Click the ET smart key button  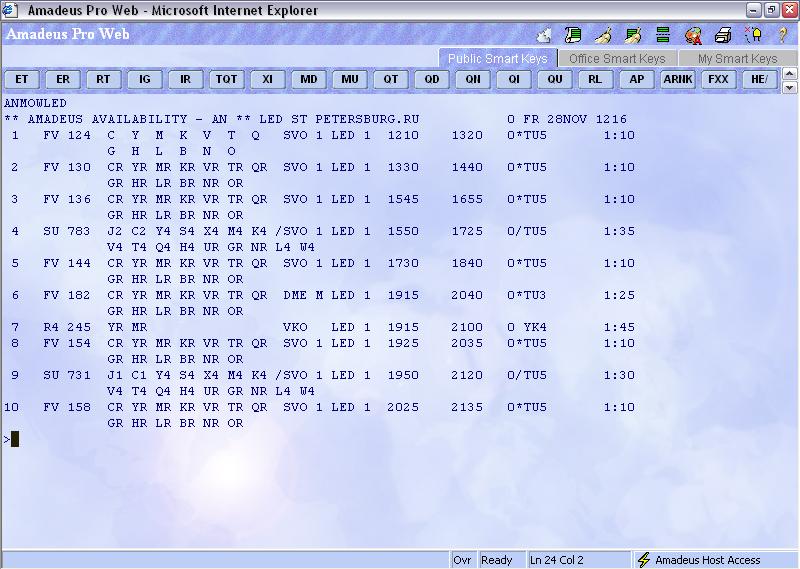pos(21,80)
